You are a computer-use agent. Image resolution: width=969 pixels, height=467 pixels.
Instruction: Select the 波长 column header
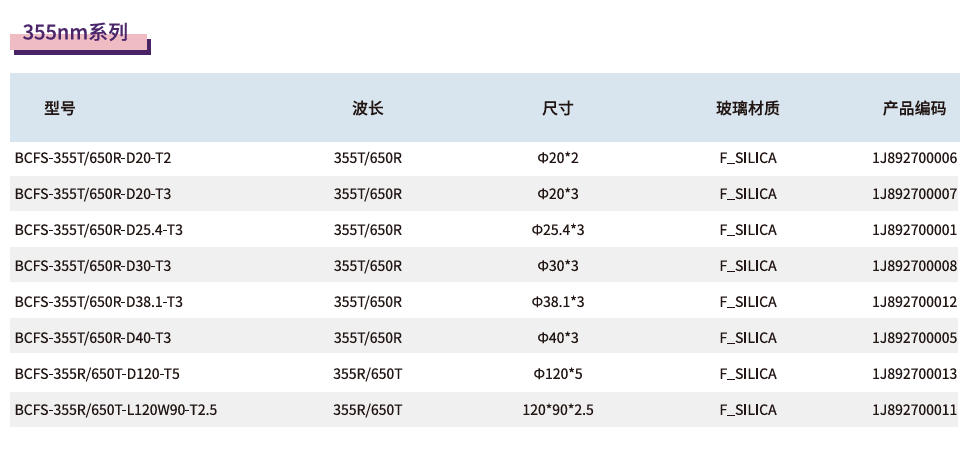tap(368, 109)
